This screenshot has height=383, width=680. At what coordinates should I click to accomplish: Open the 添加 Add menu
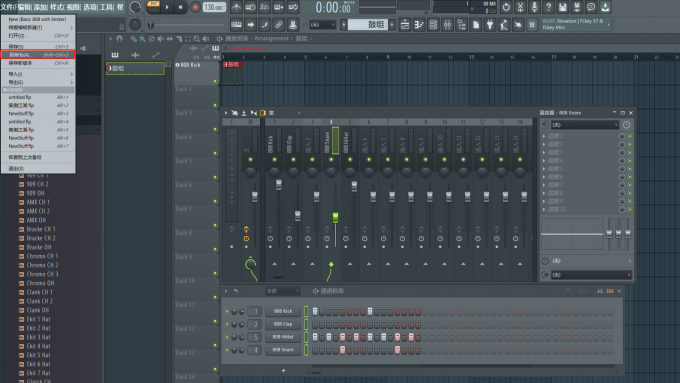tap(41, 7)
